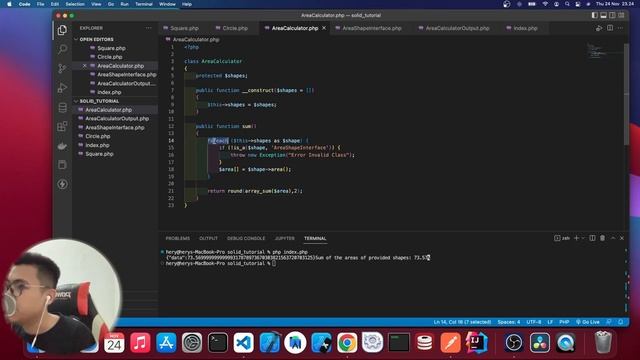Open Xcode from the Dock
This screenshot has height=360, width=640.
coord(269,342)
